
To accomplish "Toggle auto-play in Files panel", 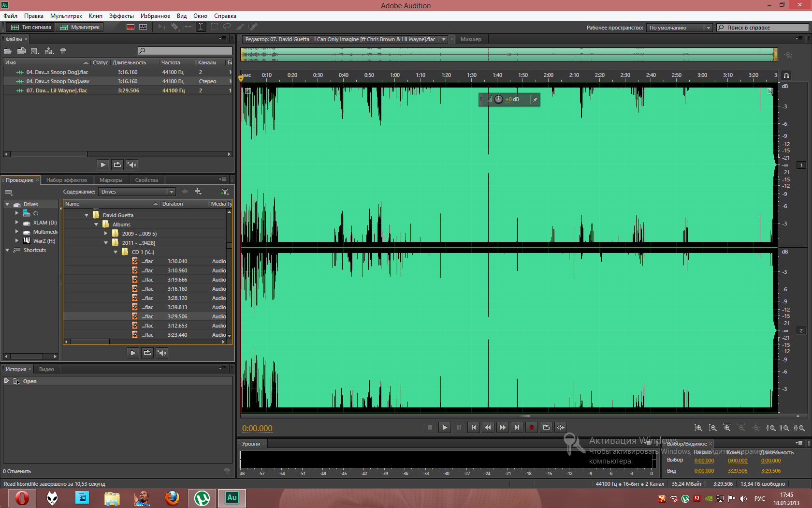I will pos(131,164).
